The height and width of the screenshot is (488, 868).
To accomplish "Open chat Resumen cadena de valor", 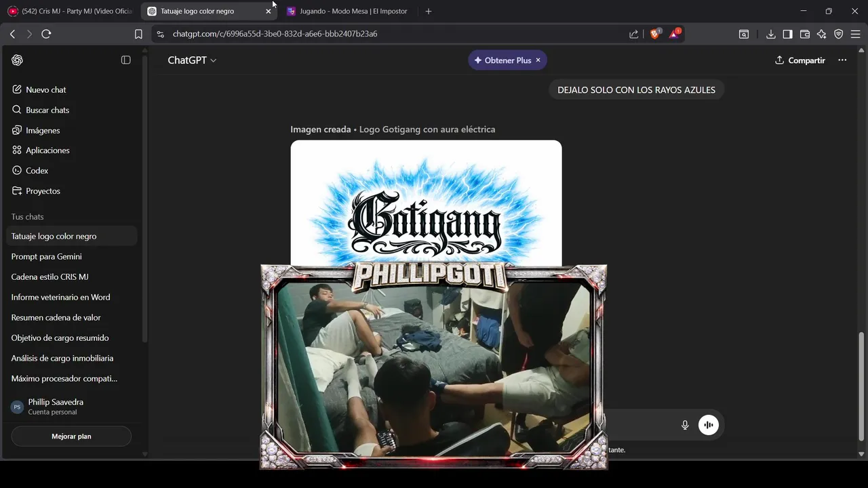I will (71, 318).
